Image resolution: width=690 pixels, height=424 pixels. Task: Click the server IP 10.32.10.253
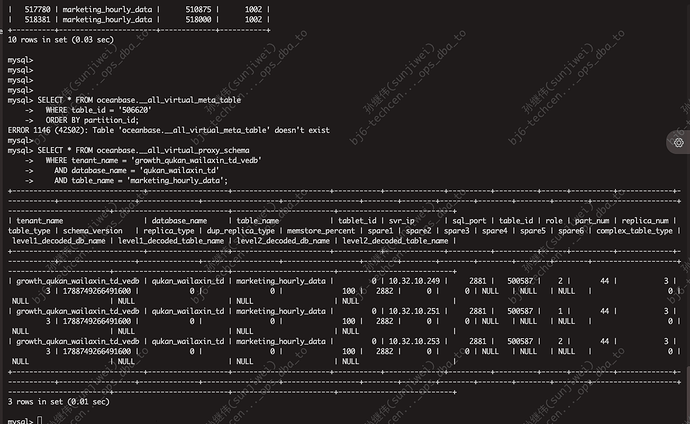point(414,341)
